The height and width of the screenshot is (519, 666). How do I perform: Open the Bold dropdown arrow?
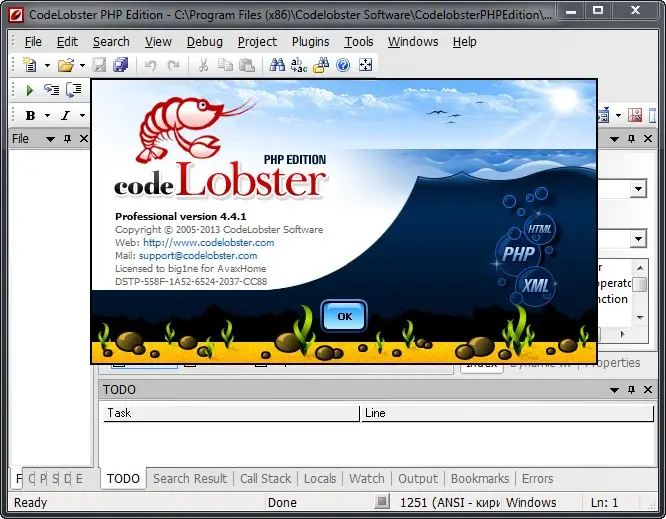coord(47,116)
